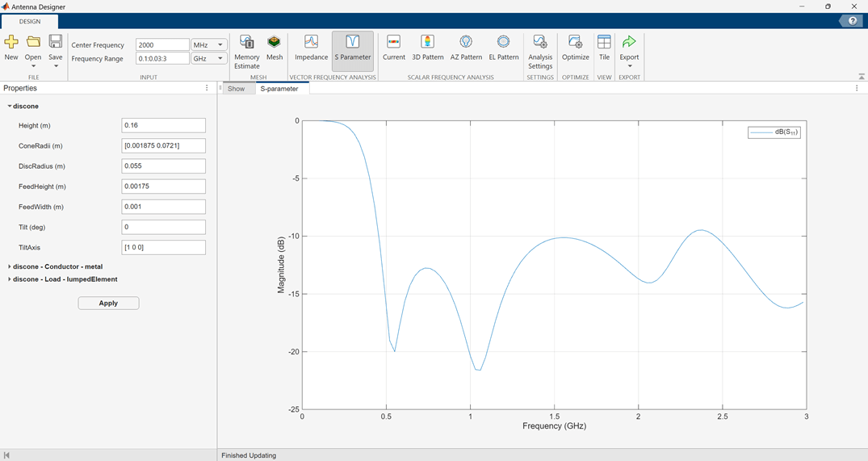Launch the Optimize tool
The image size is (868, 461).
[x=575, y=47]
